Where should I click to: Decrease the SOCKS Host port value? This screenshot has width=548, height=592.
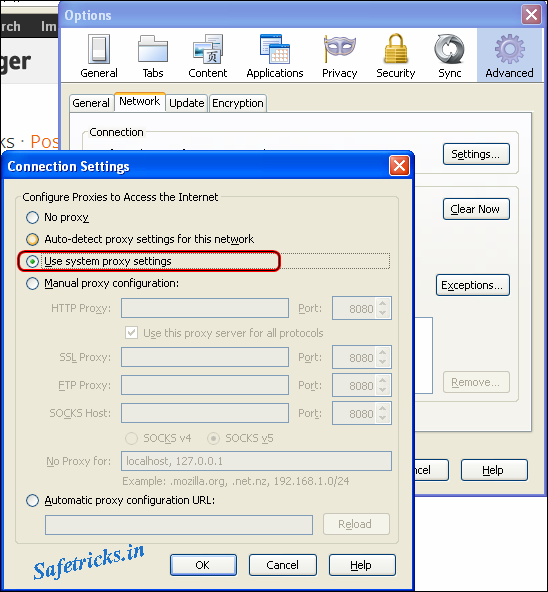point(383,418)
